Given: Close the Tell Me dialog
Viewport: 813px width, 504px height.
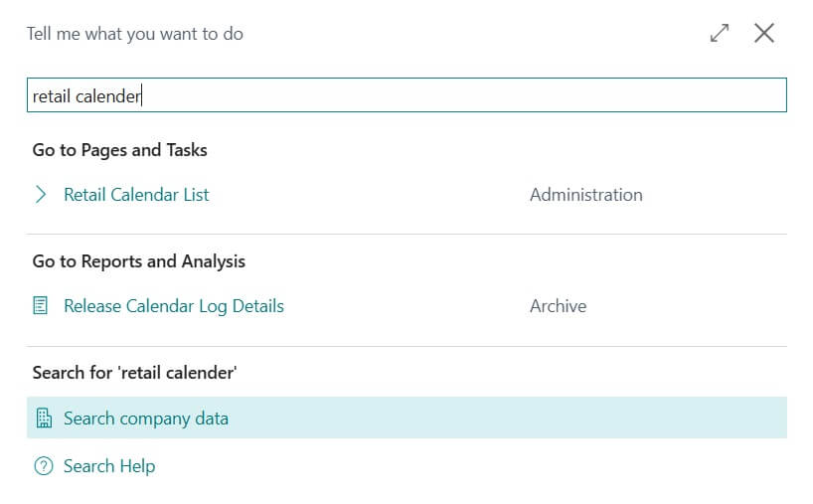Looking at the screenshot, I should pos(764,33).
